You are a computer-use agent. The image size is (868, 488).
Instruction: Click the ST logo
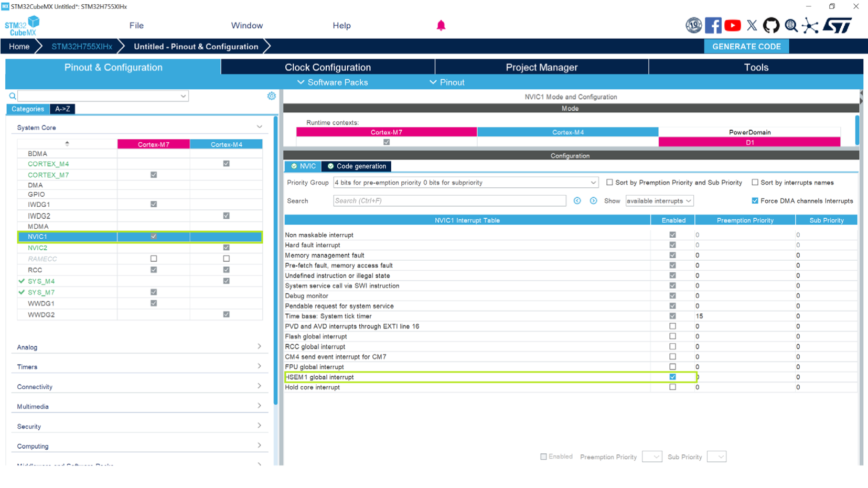(837, 25)
